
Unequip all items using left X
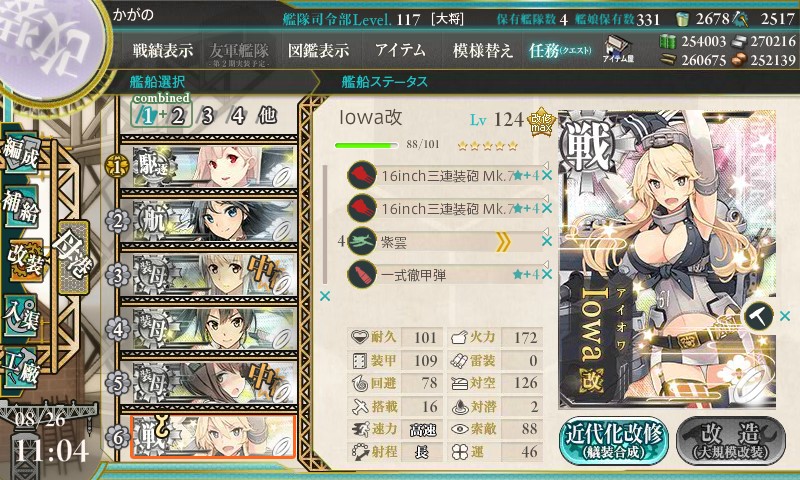[324, 296]
